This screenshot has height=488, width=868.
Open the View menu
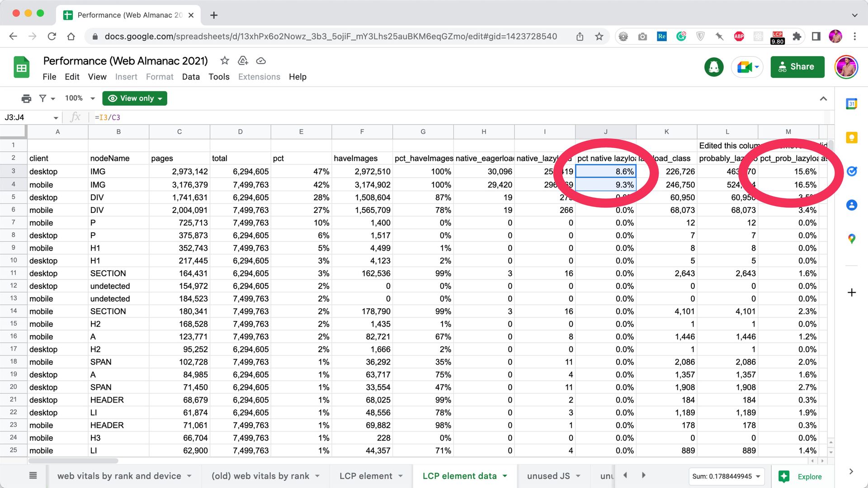(x=97, y=77)
